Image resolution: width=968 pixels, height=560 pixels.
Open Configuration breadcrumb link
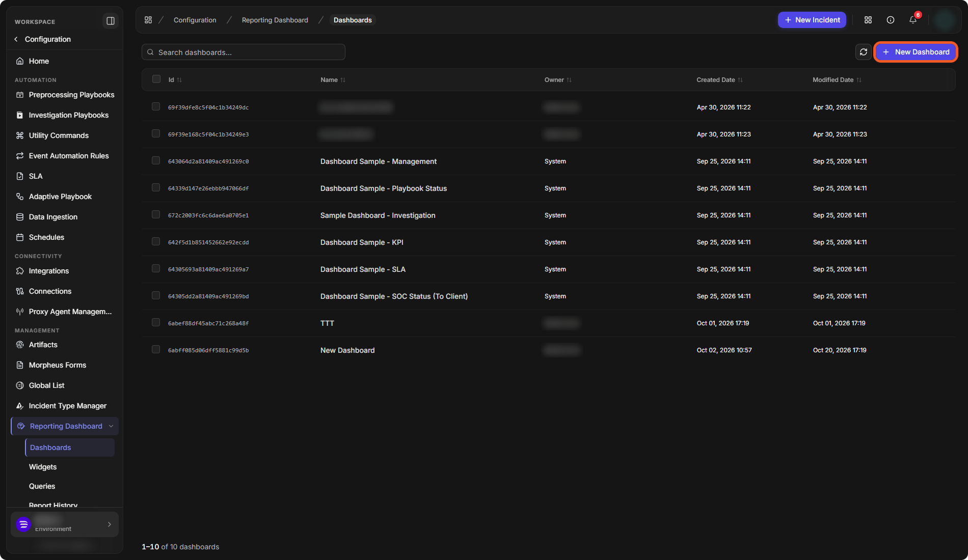(195, 20)
